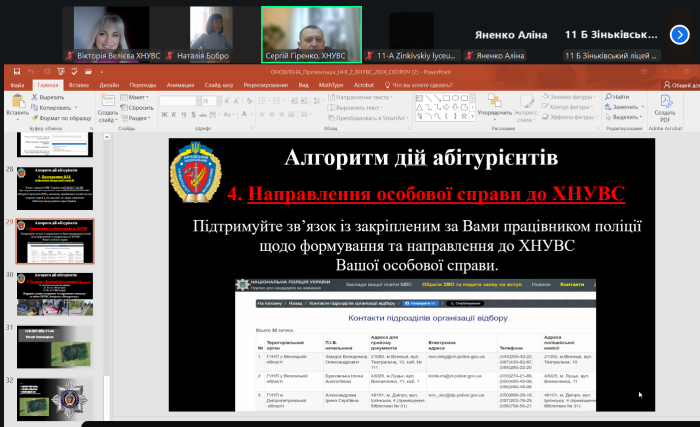
Task: Select the oval shape in shapes gallery
Action: coord(455,98)
